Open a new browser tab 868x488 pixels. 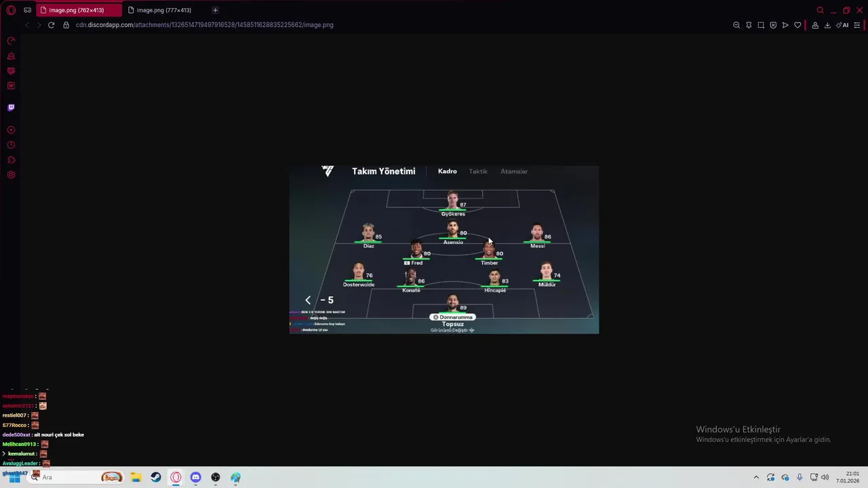[x=215, y=10]
